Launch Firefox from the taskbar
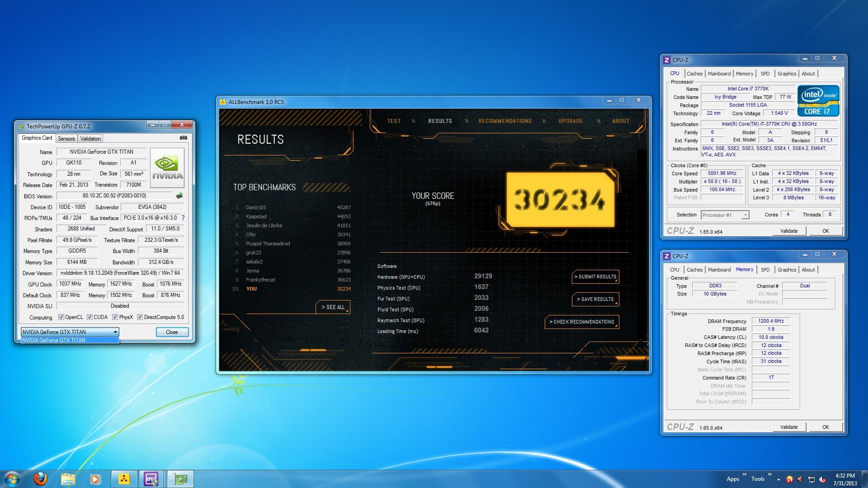The width and height of the screenshot is (868, 488). (40, 479)
